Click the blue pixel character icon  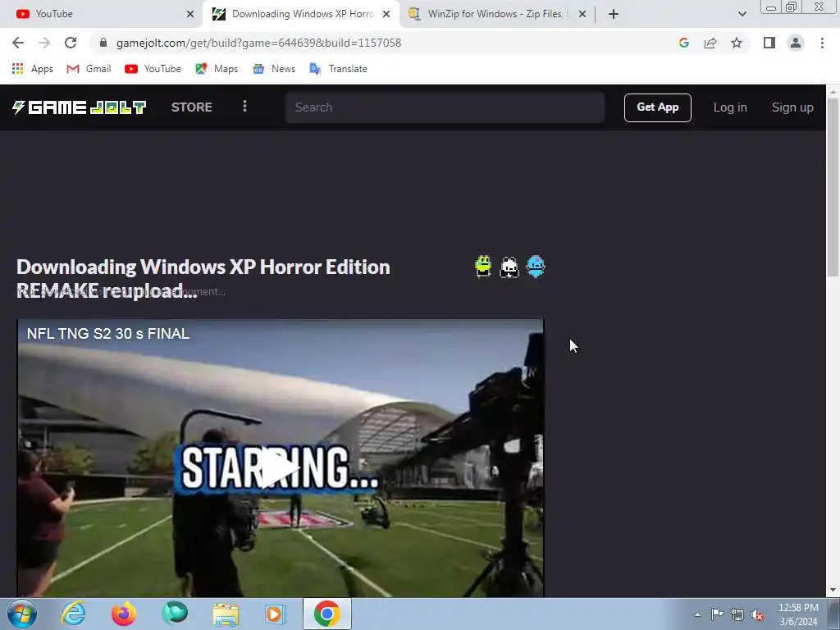click(x=536, y=267)
